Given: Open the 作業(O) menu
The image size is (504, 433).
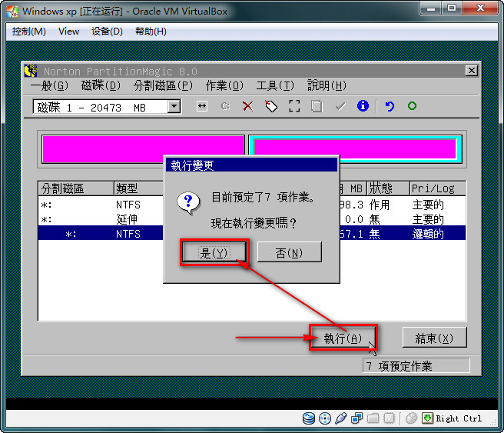Looking at the screenshot, I should 224,85.
